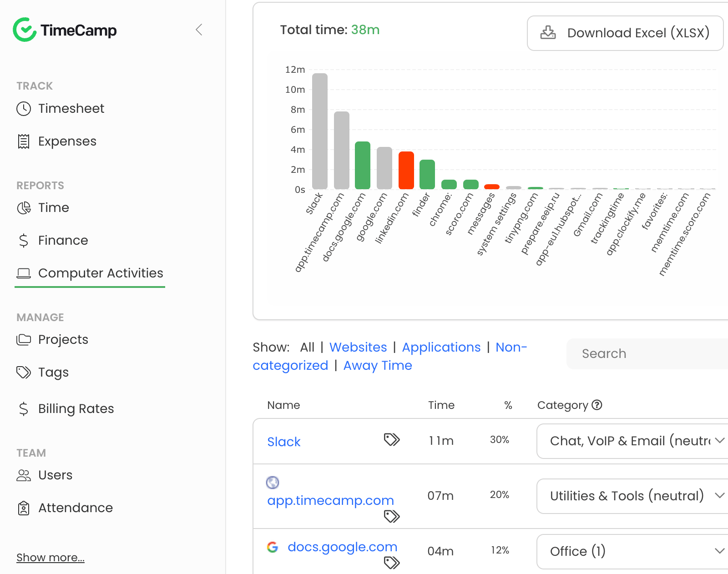Click the 07m time for app.timecamp.com

(440, 496)
